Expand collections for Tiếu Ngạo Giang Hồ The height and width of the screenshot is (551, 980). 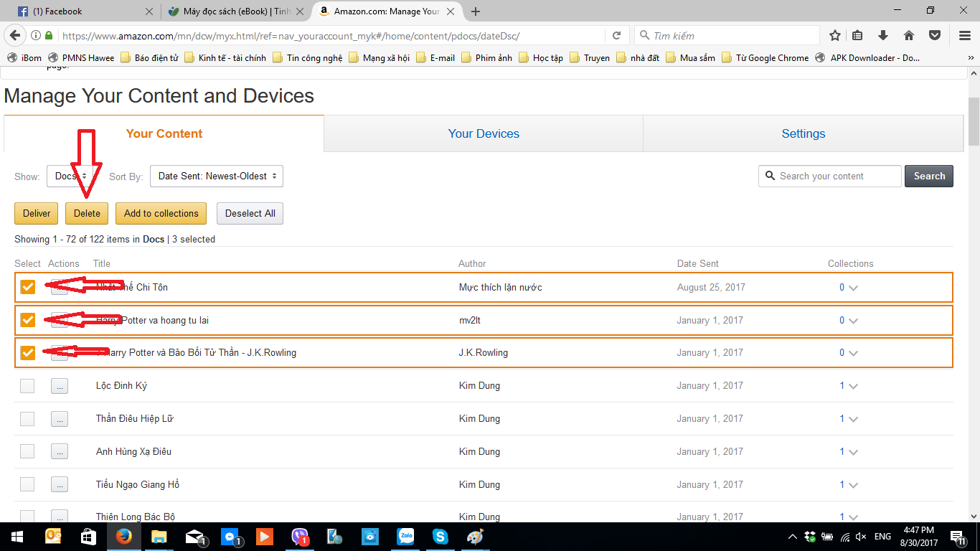(853, 485)
